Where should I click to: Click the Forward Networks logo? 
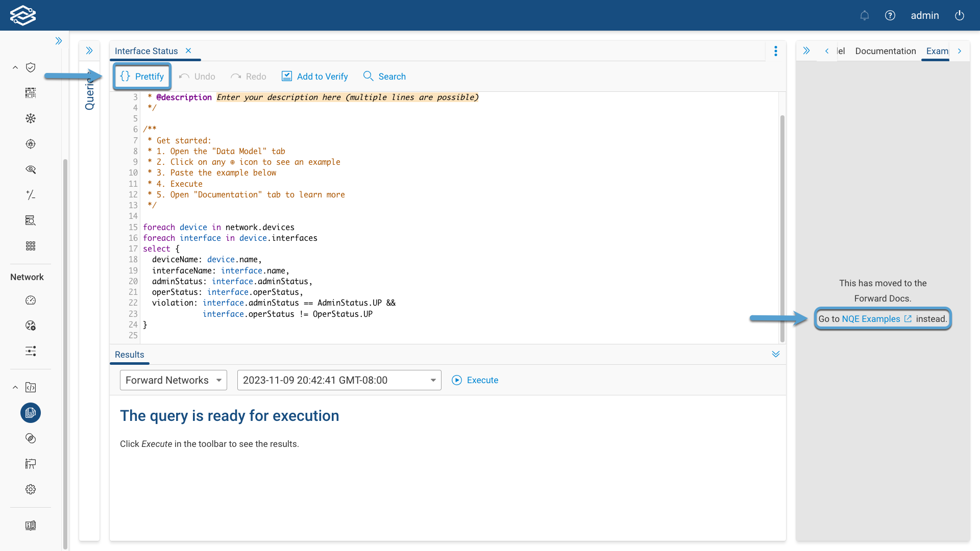tap(23, 15)
